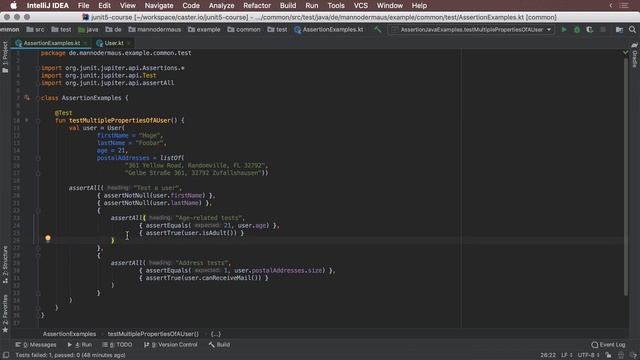The width and height of the screenshot is (640, 360).
Task: Open the Tools menu
Action: (336, 6)
